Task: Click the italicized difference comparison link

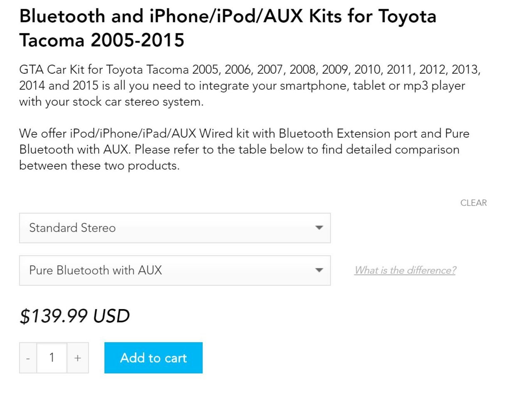Action: 404,270
